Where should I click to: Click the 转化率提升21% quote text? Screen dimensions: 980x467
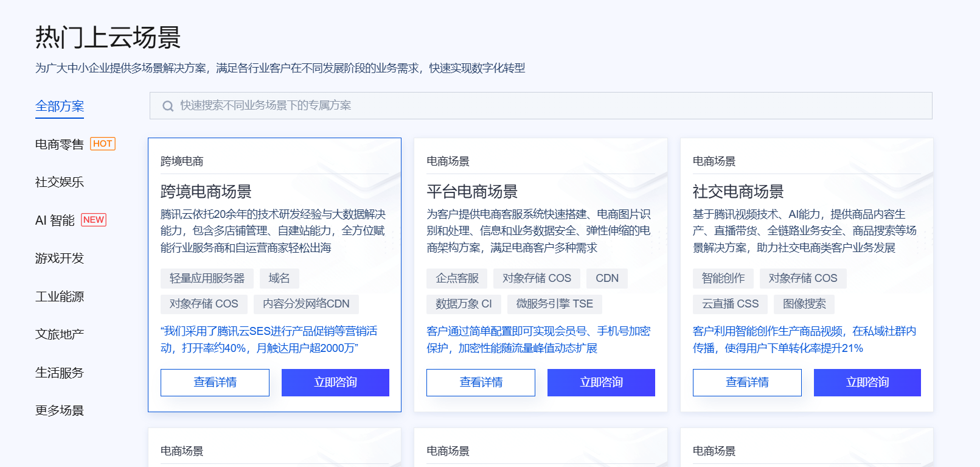pos(805,340)
